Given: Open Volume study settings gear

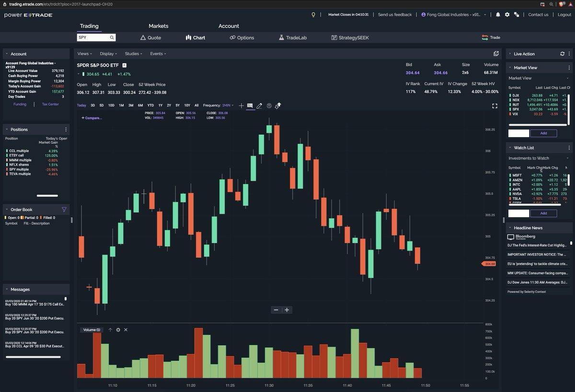Looking at the screenshot, I should 118,330.
